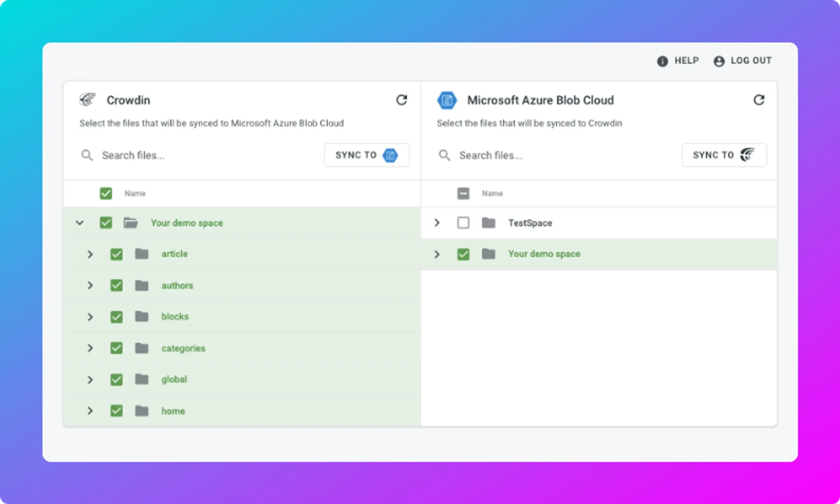
Task: Click the TestSpace folder icon
Action: point(489,223)
